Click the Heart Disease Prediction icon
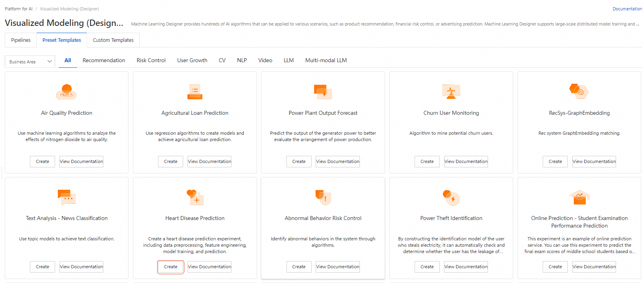Viewport: 644px width, 283px height. click(x=195, y=197)
